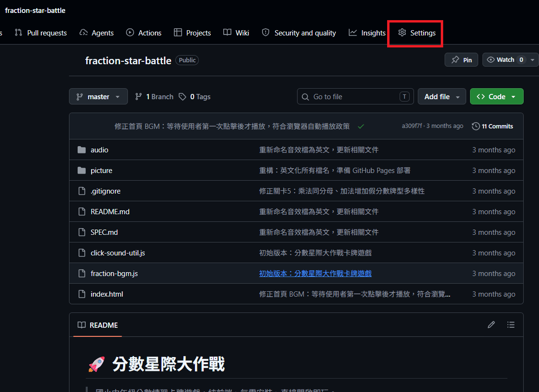Viewport: 539px width, 392px height.
Task: Click the fraction-star-battle repository title heading
Action: [x=128, y=60]
